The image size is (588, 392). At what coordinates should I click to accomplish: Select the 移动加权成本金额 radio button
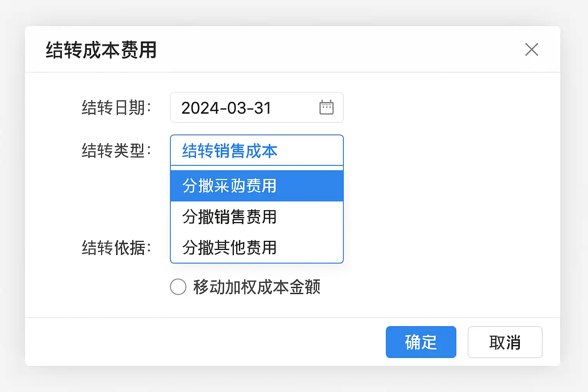click(178, 287)
